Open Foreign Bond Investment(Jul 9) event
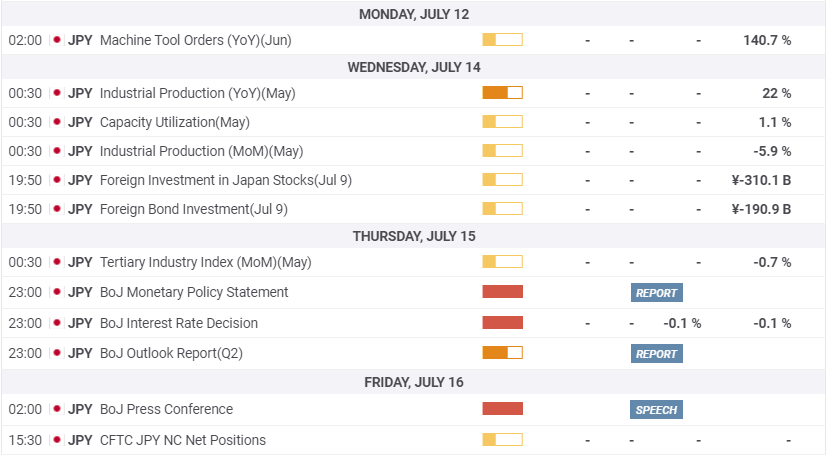 click(x=193, y=209)
